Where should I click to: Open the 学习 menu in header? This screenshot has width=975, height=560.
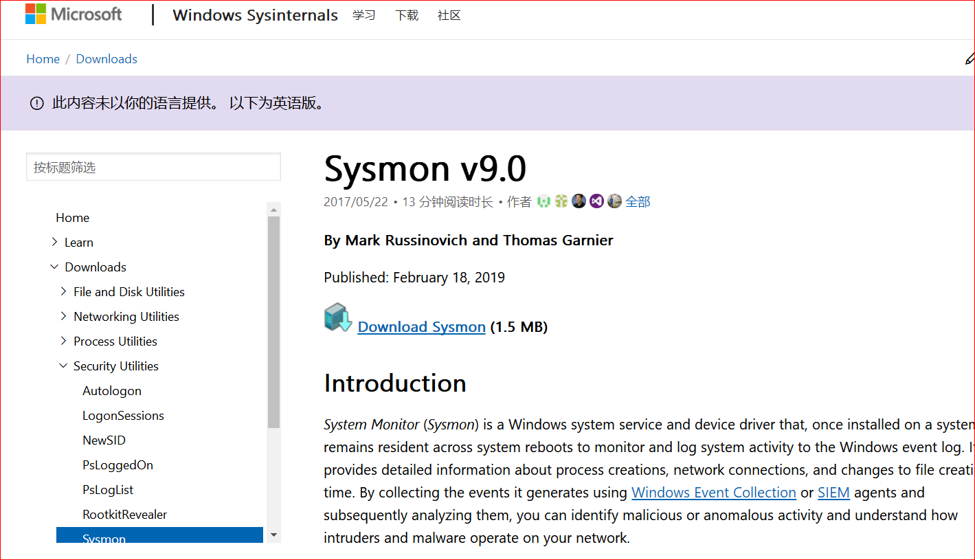click(363, 15)
